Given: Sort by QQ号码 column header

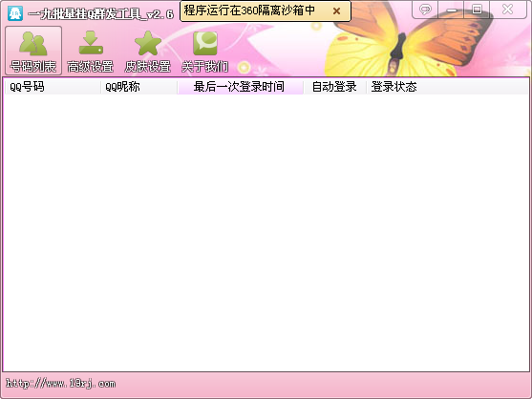Looking at the screenshot, I should click(53, 87).
